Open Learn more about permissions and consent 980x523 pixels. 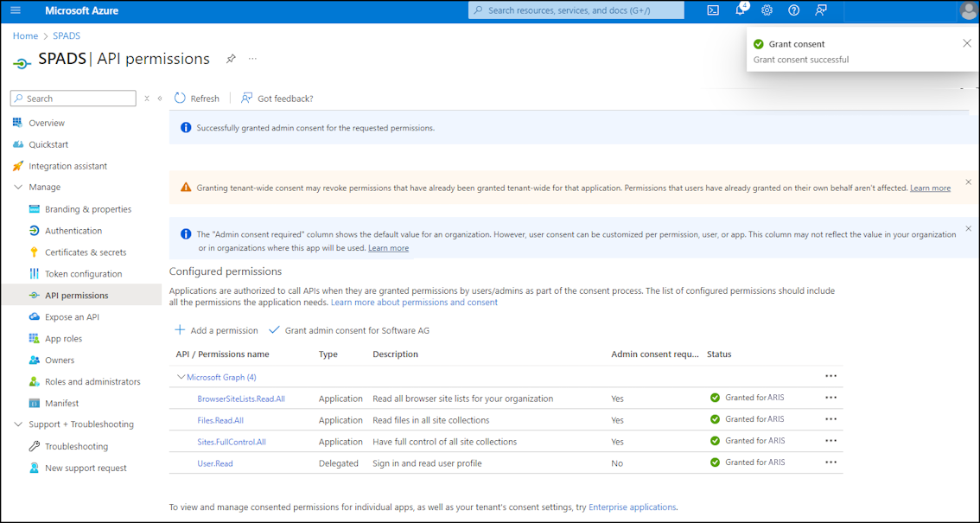point(414,302)
